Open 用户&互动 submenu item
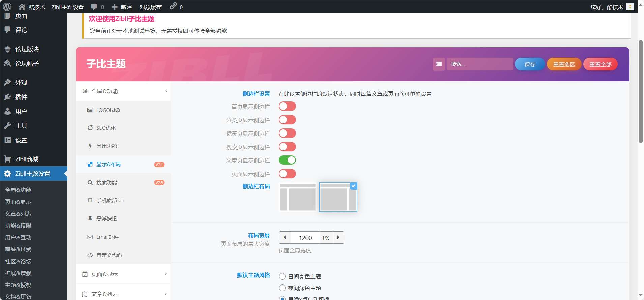Image resolution: width=644 pixels, height=300 pixels. 18,238
